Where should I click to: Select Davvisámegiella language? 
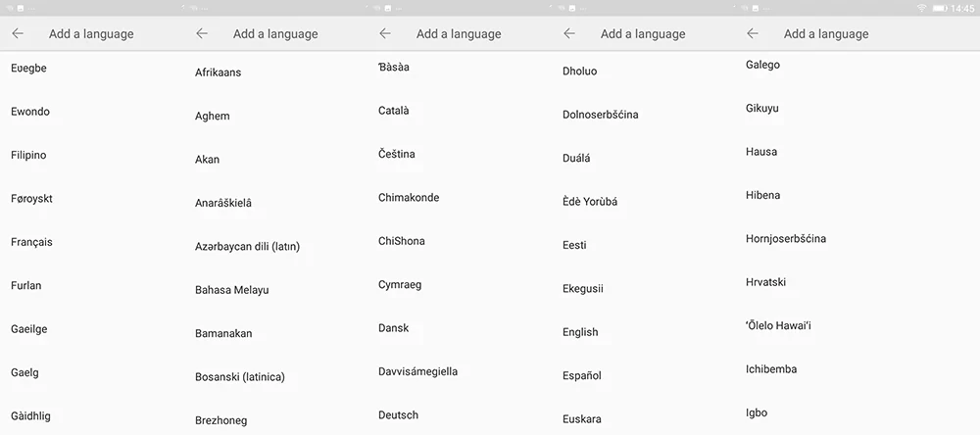pyautogui.click(x=418, y=371)
